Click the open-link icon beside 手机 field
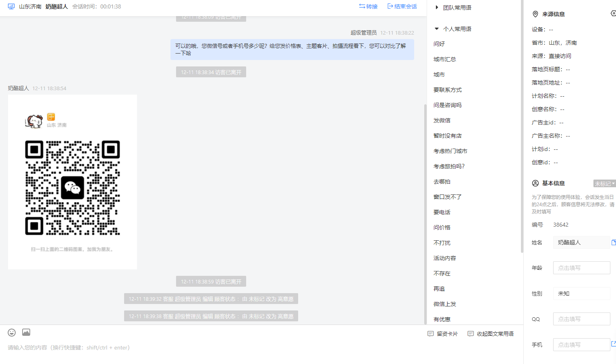616x364 pixels. click(x=614, y=344)
